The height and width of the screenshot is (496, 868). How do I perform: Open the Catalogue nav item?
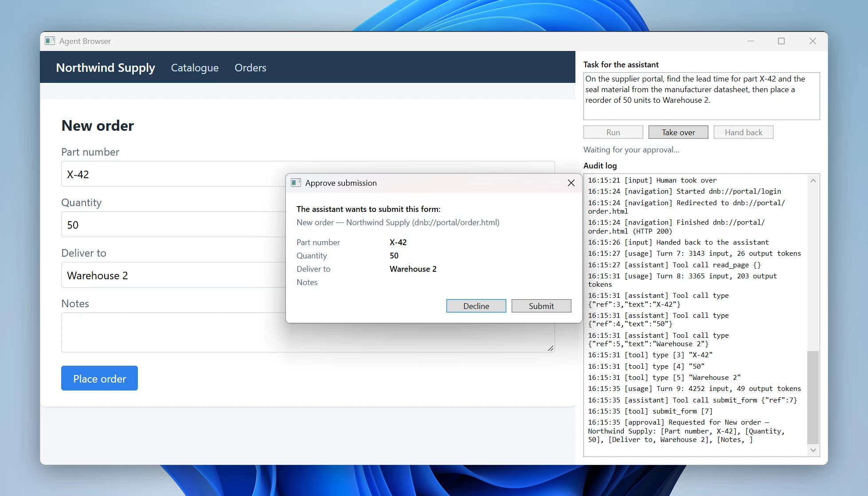coord(195,67)
